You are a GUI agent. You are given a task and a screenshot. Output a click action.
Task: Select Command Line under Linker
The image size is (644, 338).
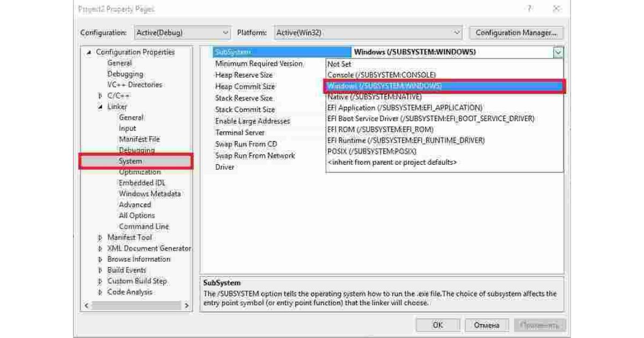tap(144, 226)
